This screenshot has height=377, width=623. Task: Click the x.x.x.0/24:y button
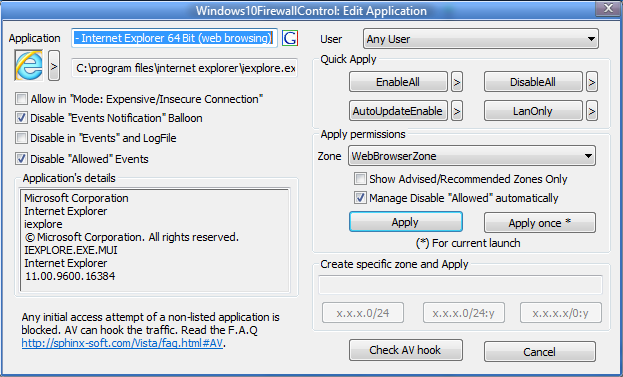click(x=464, y=313)
